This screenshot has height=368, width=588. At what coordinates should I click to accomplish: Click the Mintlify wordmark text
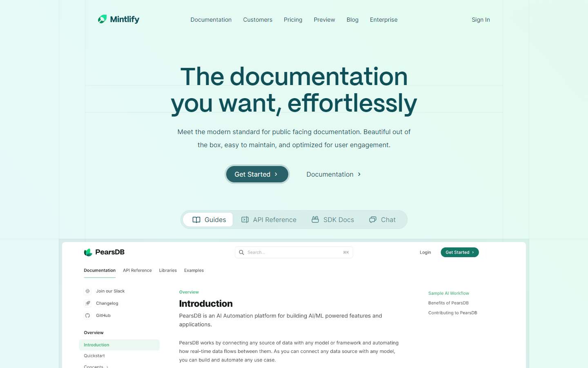tap(125, 19)
